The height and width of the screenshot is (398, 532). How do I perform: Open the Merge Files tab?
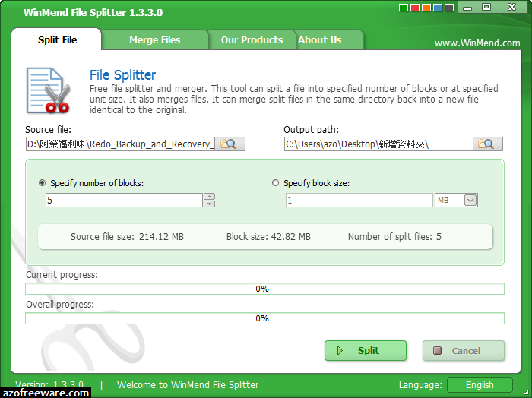coord(155,40)
